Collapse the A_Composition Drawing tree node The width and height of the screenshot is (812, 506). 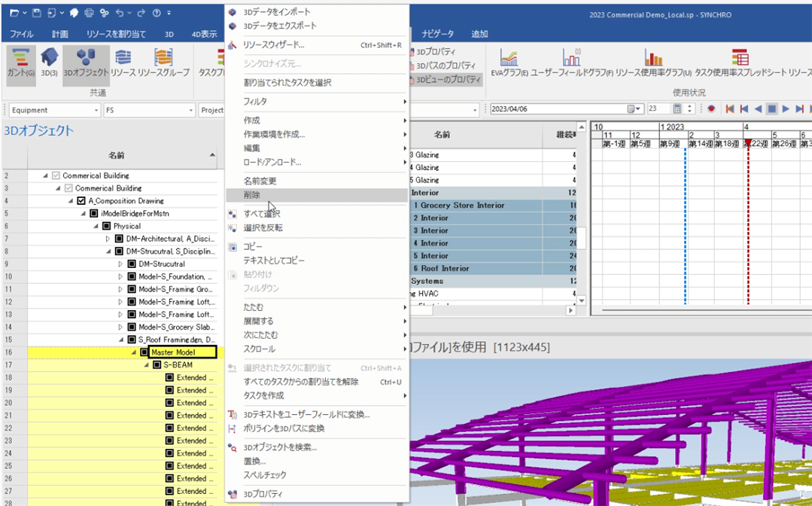(71, 201)
